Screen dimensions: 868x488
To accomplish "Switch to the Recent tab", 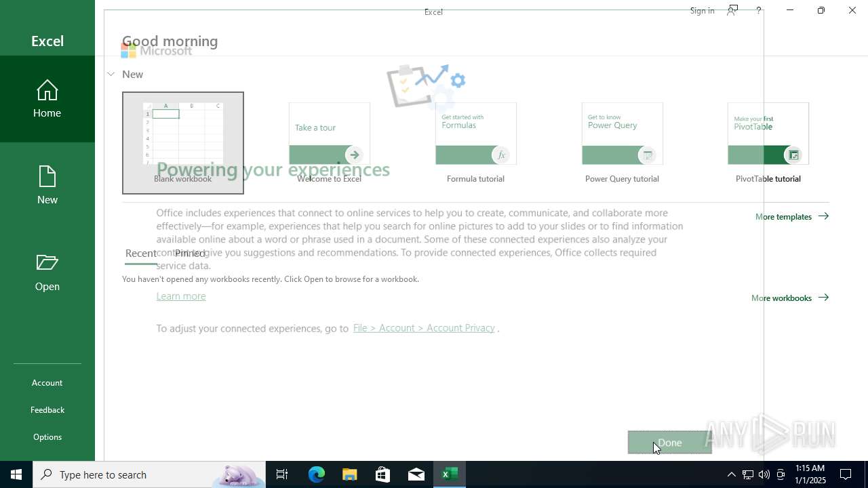I will coord(141,253).
